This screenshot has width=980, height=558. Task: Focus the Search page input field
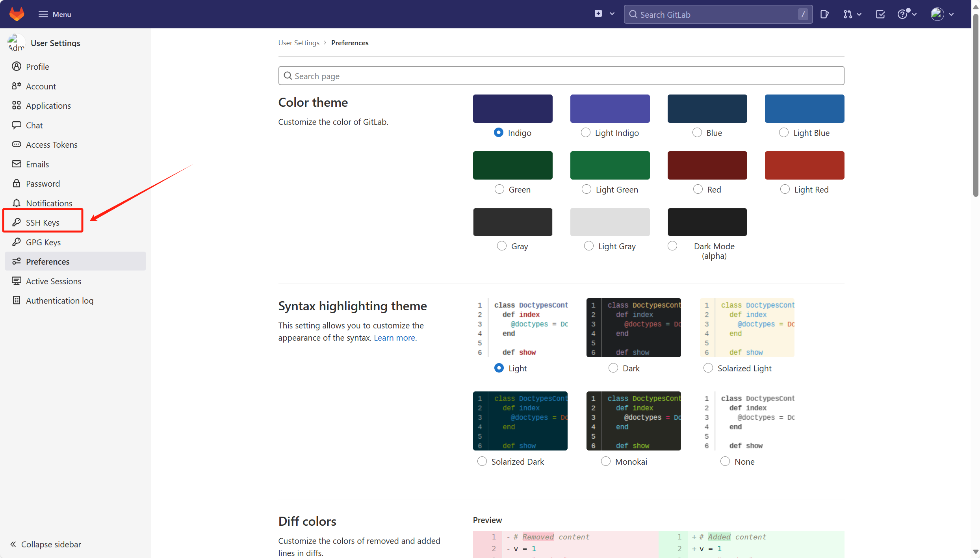click(561, 76)
